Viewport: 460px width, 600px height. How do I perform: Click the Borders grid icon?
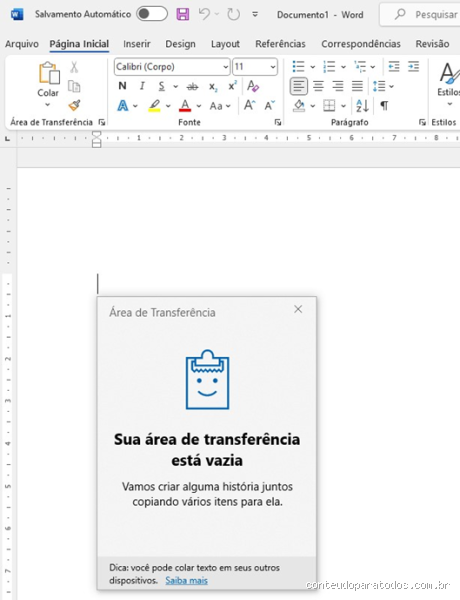[x=329, y=105]
